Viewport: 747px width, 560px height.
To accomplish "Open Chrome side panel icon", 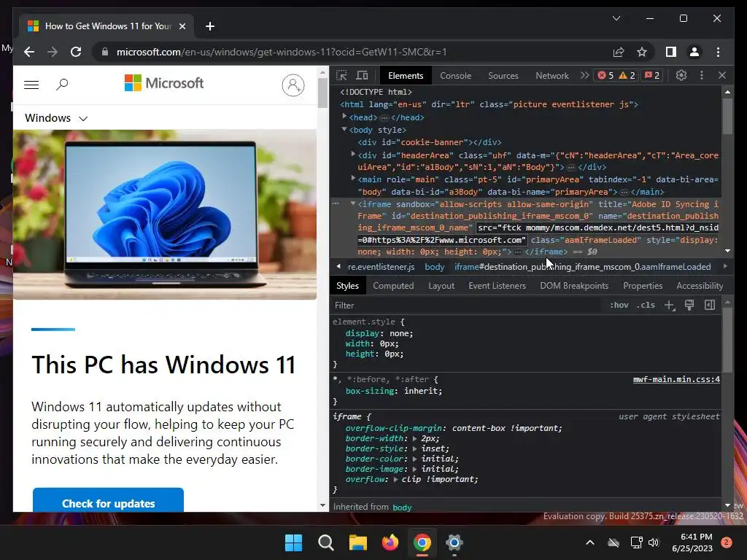I will pyautogui.click(x=671, y=52).
